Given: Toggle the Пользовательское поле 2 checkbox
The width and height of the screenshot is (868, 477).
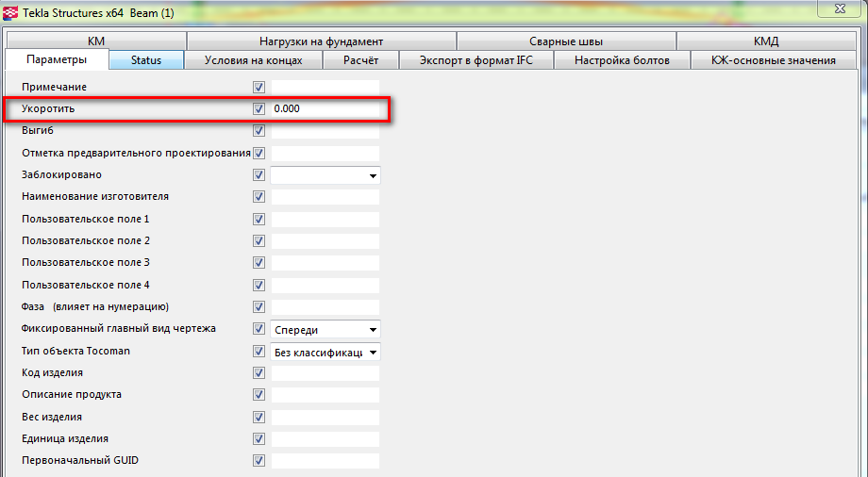Looking at the screenshot, I should (259, 241).
